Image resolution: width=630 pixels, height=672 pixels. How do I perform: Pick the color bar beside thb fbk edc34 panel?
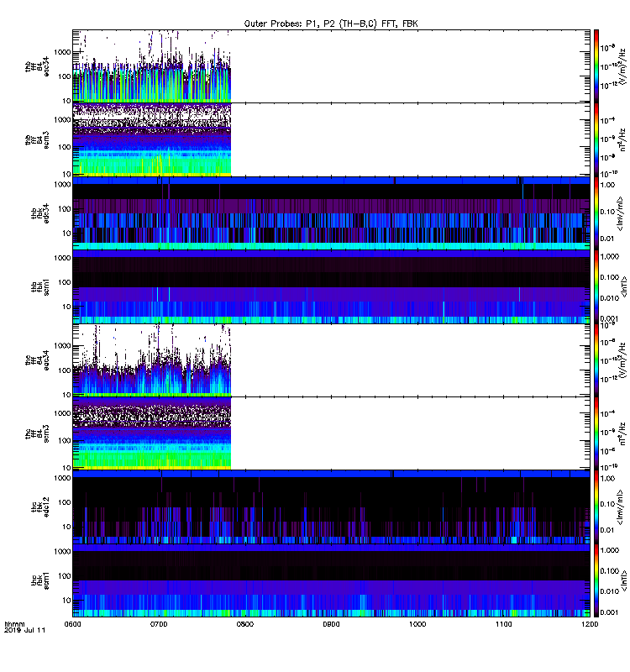596,213
